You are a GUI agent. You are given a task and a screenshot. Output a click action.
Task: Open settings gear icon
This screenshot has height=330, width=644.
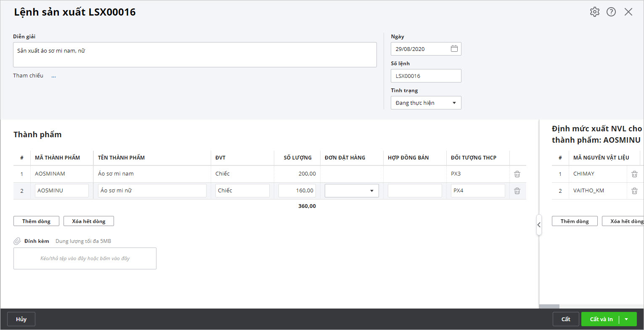594,12
